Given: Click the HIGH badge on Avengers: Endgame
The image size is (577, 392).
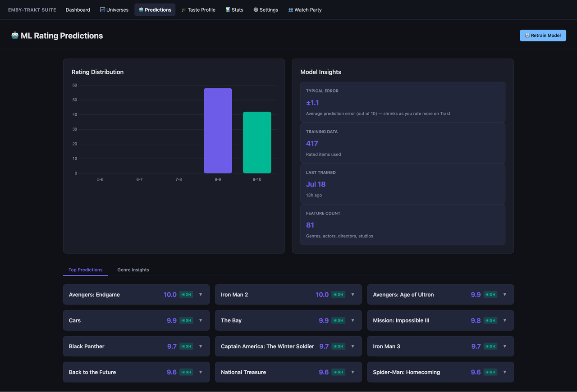Looking at the screenshot, I should pyautogui.click(x=186, y=295).
